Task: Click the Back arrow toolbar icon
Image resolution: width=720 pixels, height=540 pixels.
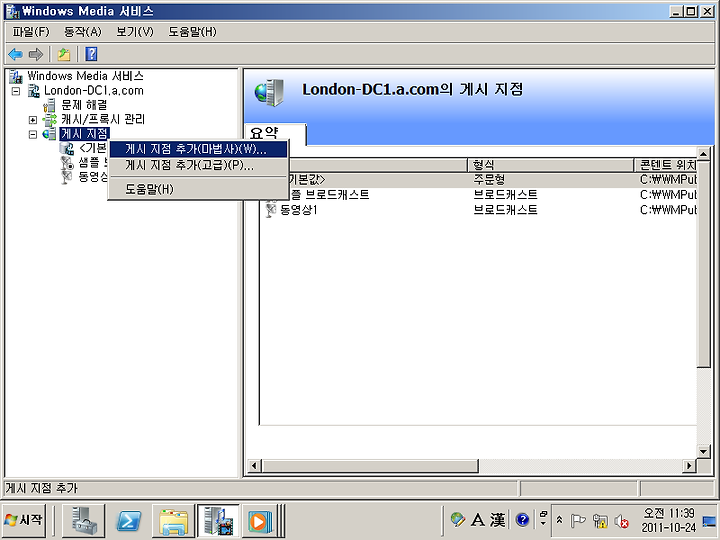Action: click(x=15, y=54)
